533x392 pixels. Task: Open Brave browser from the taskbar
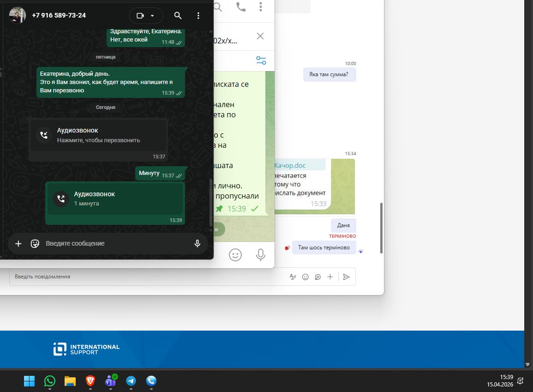tap(90, 381)
